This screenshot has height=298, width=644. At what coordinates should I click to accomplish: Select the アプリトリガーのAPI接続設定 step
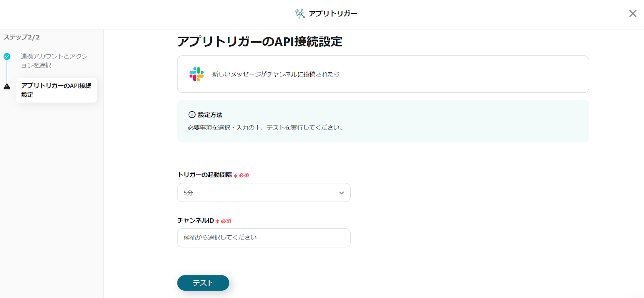pos(56,90)
